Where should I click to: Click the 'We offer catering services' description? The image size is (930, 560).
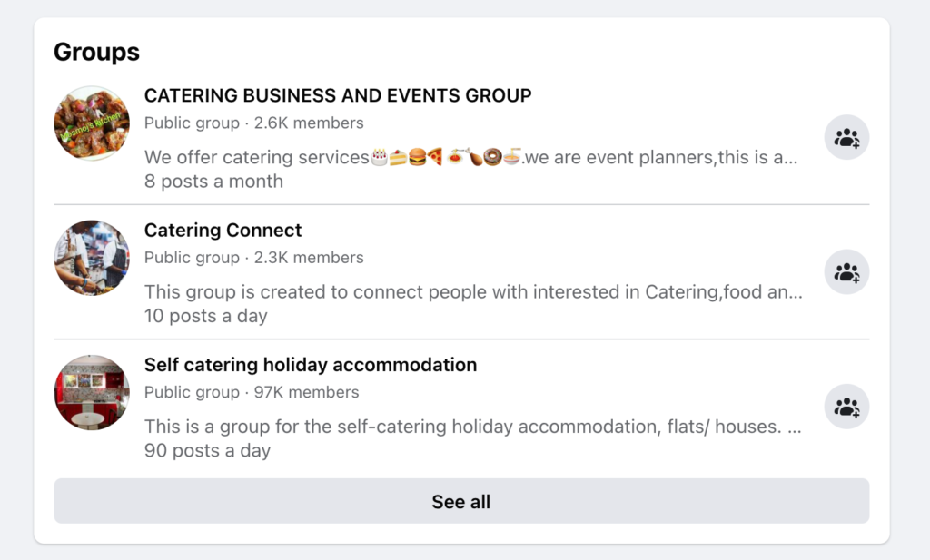[x=470, y=157]
